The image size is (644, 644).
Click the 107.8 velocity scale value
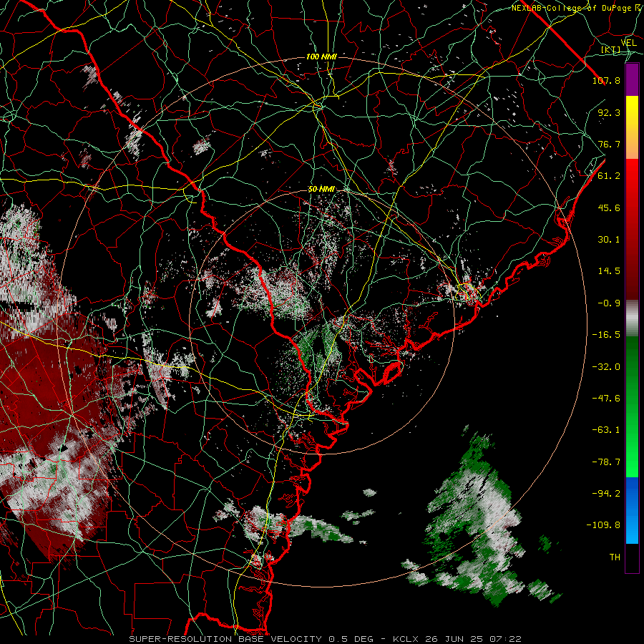coord(606,80)
